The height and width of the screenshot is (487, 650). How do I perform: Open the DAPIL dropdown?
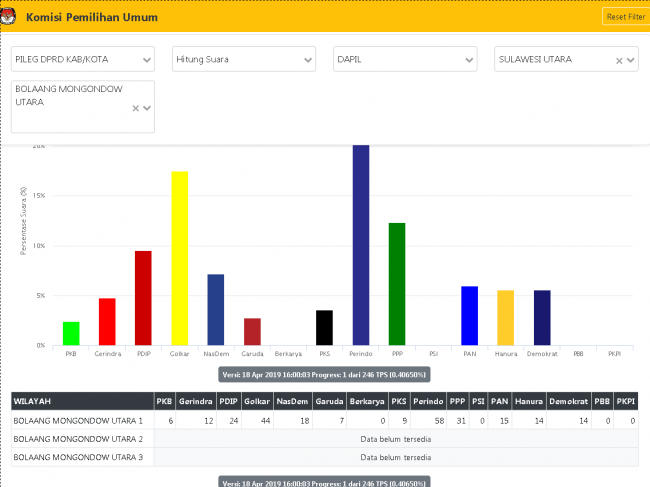tap(405, 60)
